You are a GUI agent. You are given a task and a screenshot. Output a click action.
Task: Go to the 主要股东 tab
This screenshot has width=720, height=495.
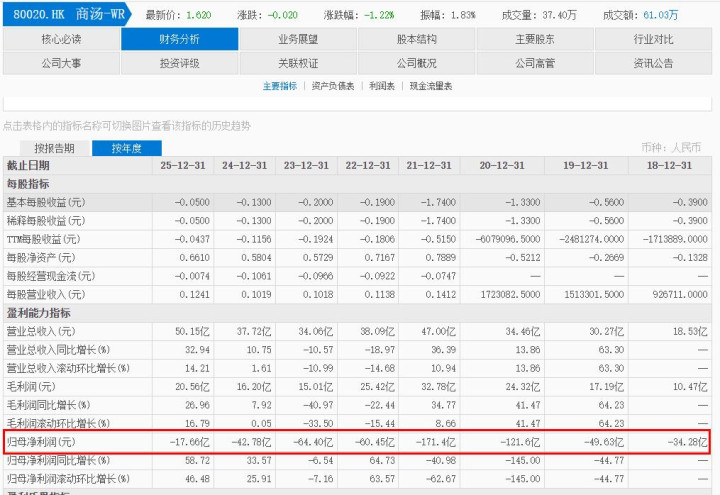click(535, 39)
